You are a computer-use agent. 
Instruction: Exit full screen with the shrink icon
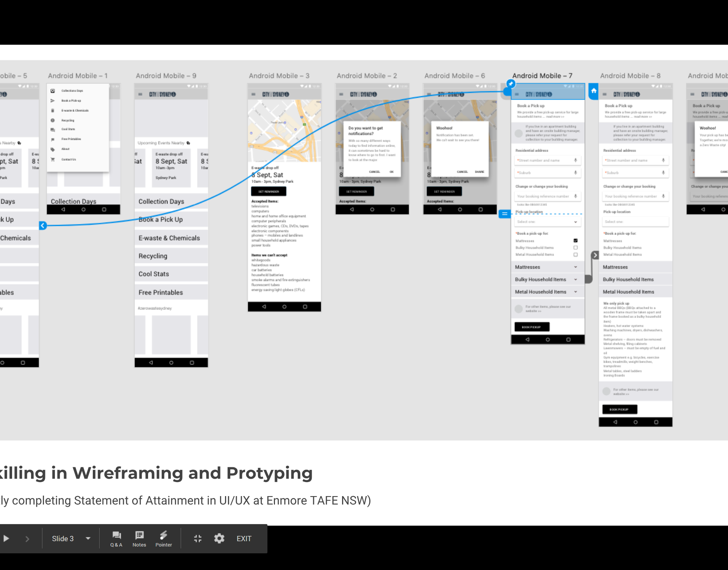(198, 539)
